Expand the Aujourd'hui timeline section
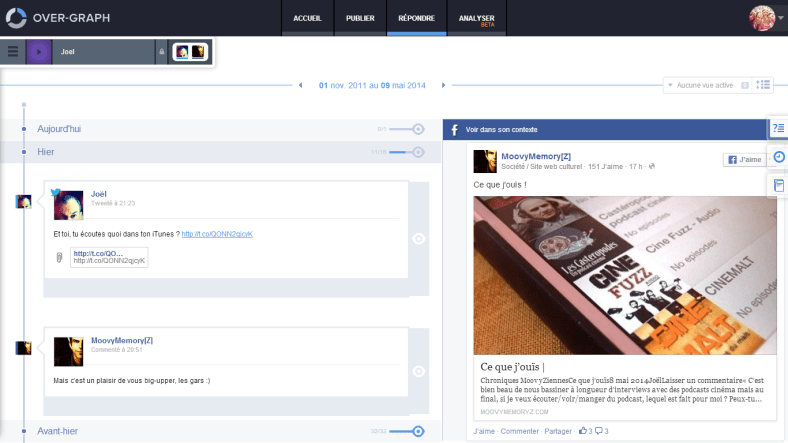788x443 pixels. tap(60, 129)
